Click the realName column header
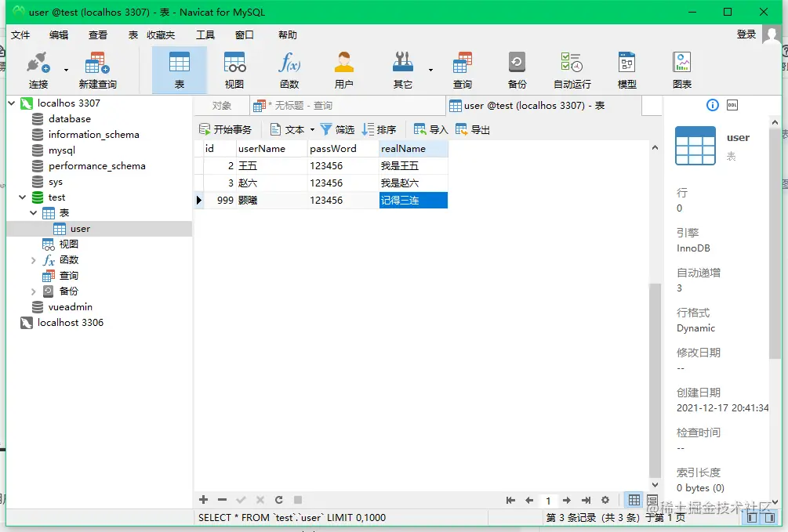This screenshot has width=788, height=532. [413, 149]
